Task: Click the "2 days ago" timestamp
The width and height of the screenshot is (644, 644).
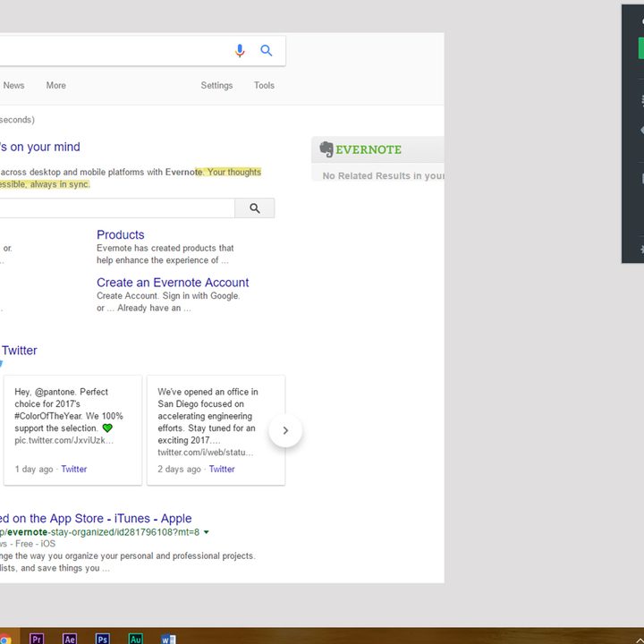Action: pos(179,469)
